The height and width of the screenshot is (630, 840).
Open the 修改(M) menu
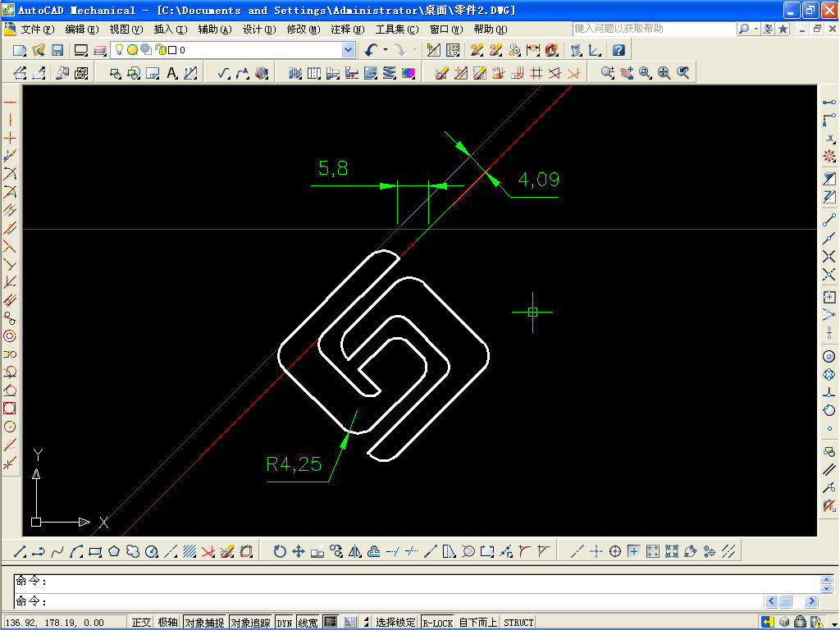(304, 30)
